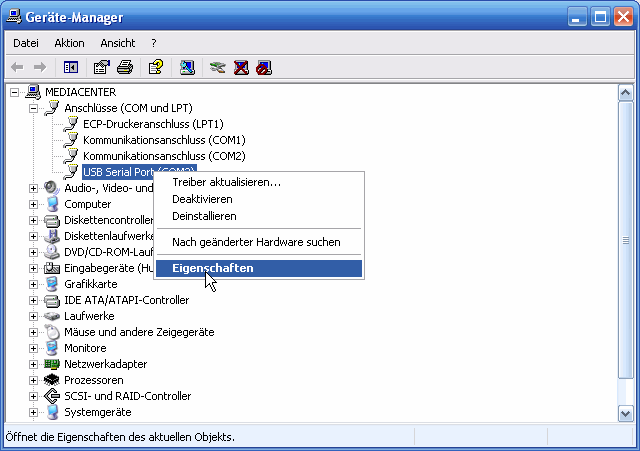Viewport: 640px width, 451px height.
Task: Click the printer icon in the toolbar
Action: [x=125, y=67]
